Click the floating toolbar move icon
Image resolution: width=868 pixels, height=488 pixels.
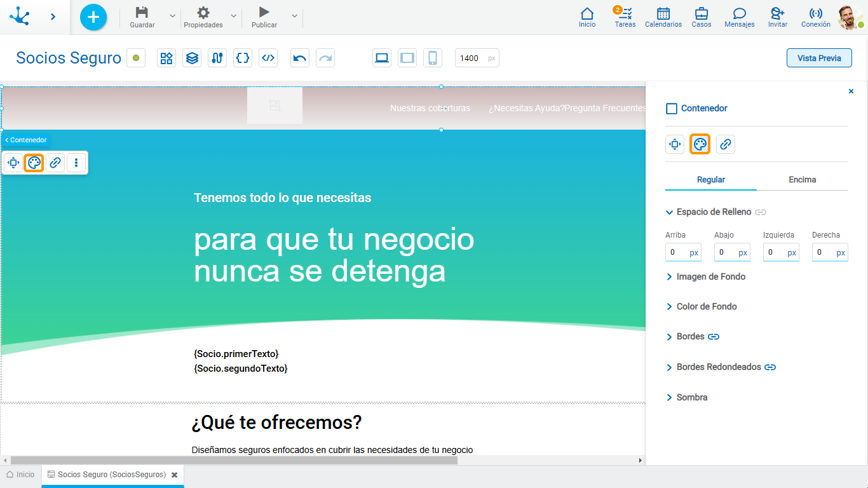click(x=13, y=163)
